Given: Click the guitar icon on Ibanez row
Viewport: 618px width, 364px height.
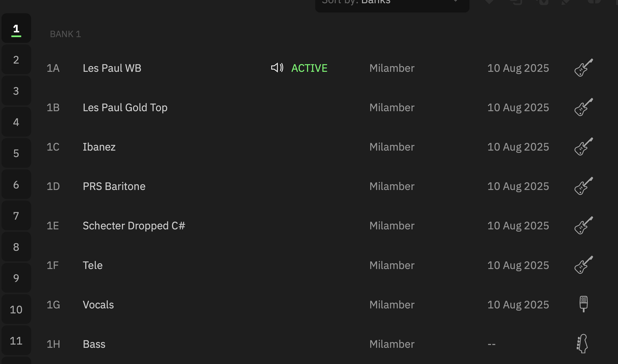Looking at the screenshot, I should tap(583, 147).
